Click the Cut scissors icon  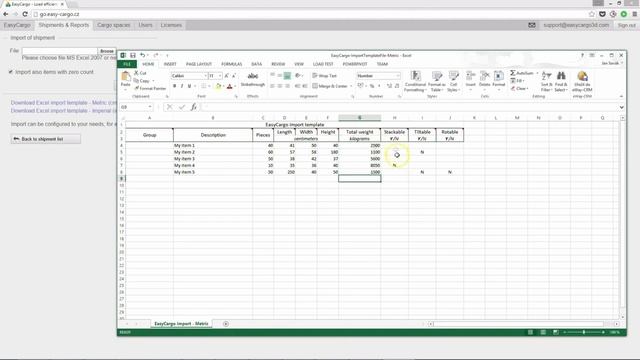(137, 73)
